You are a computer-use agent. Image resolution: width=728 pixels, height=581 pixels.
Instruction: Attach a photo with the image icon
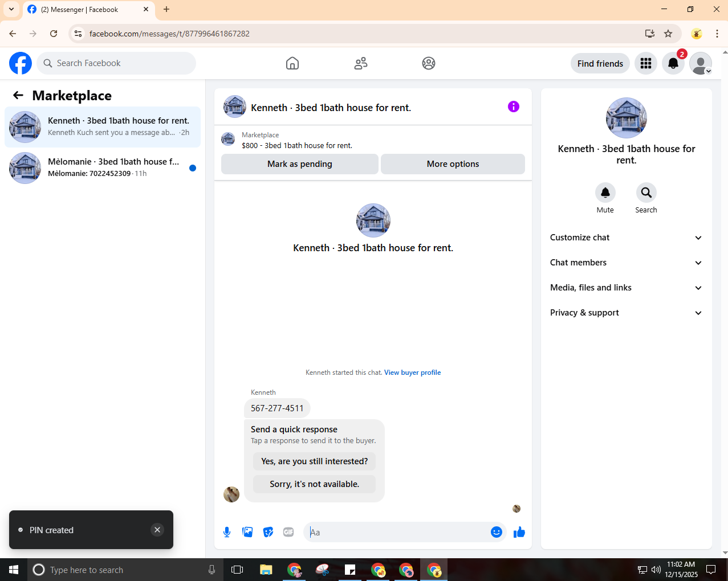click(x=247, y=532)
